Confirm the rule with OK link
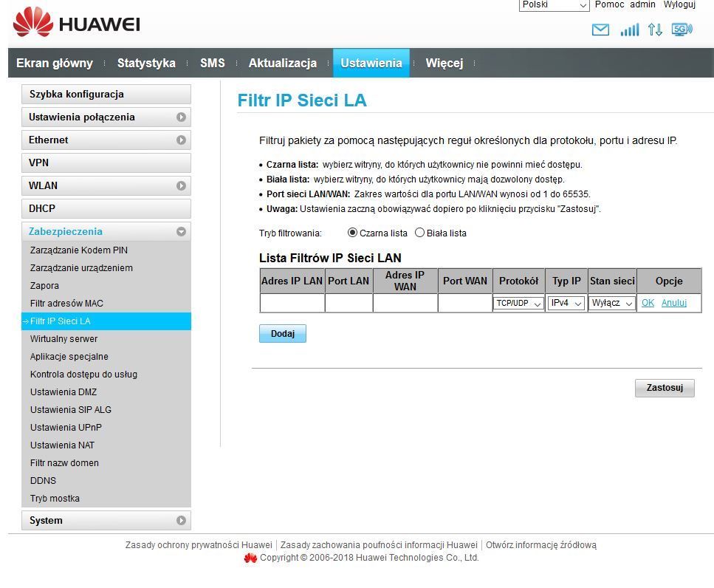Screen dimensions: 714x588 (x=648, y=303)
